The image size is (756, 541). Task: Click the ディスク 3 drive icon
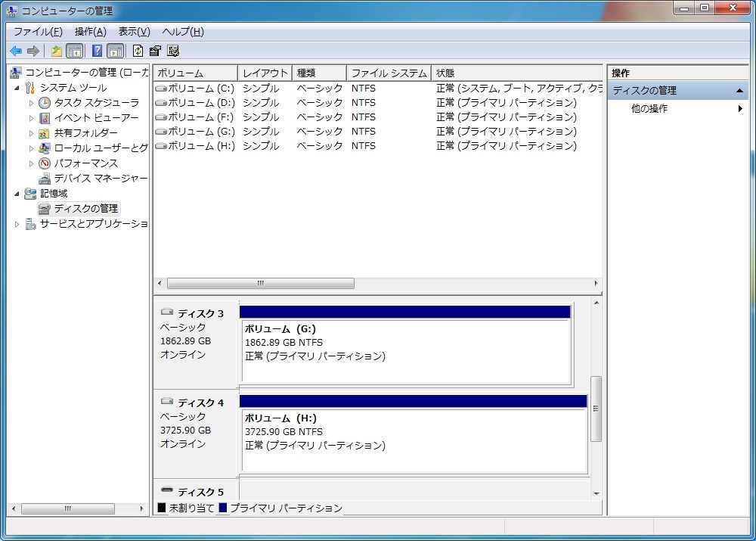coord(167,312)
